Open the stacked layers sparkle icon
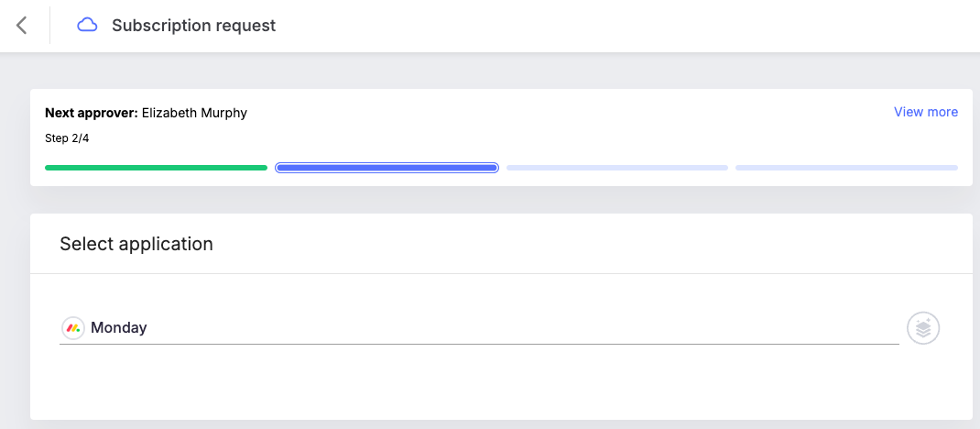The image size is (980, 429). pyautogui.click(x=923, y=328)
